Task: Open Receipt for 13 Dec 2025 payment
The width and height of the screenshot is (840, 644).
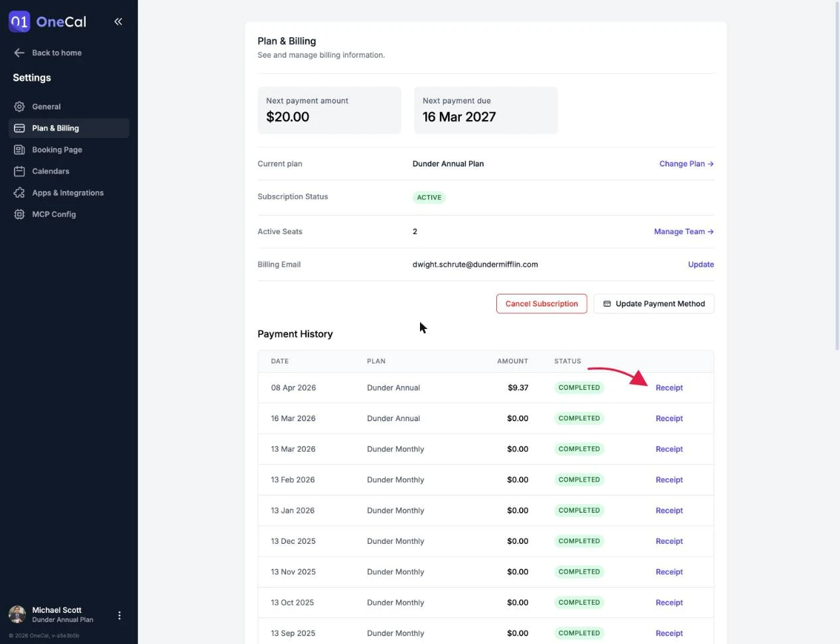Action: point(669,541)
